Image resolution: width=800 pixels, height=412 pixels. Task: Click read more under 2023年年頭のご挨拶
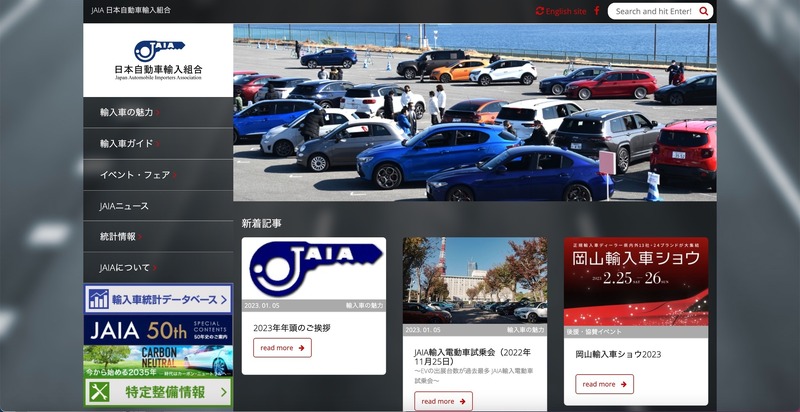tap(282, 348)
